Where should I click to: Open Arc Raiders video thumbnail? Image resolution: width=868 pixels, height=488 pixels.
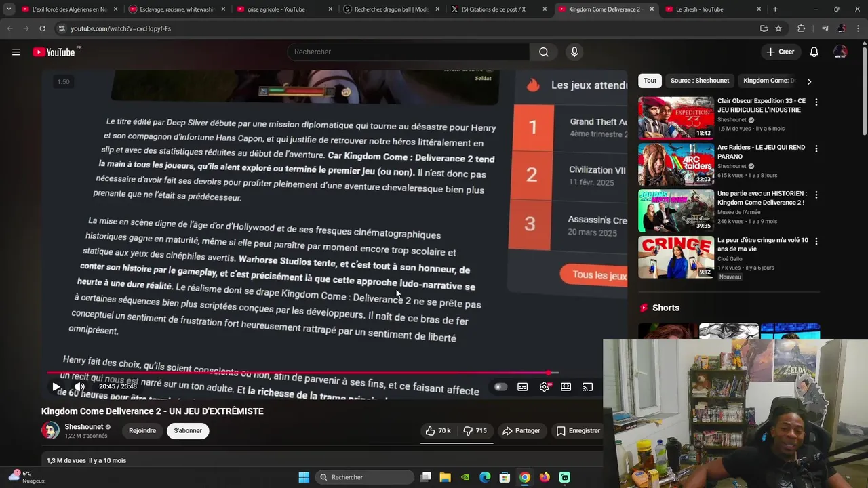coord(676,164)
